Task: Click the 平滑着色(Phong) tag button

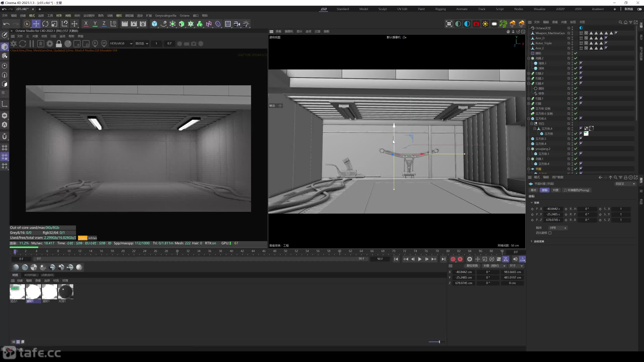Action: coord(576,190)
